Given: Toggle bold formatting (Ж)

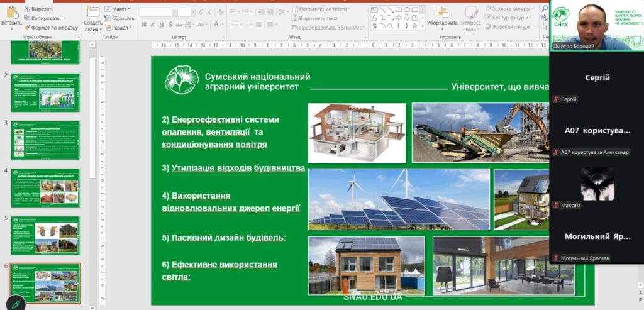Looking at the screenshot, I should (144, 25).
